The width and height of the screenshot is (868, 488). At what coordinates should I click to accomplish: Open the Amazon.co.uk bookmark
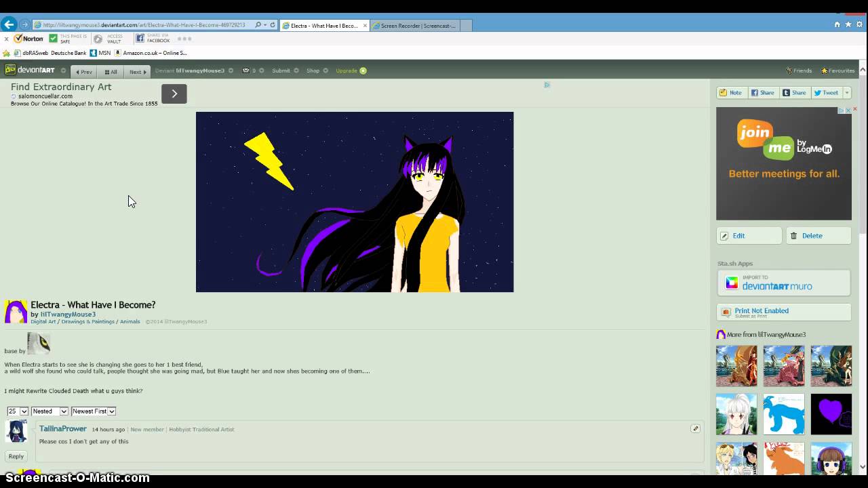pyautogui.click(x=151, y=53)
